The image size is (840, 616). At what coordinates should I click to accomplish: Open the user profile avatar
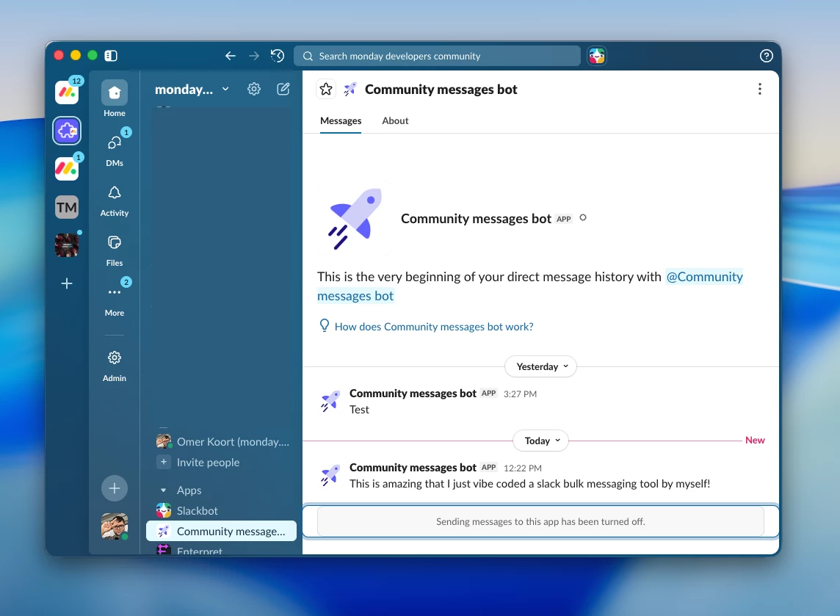pyautogui.click(x=115, y=526)
